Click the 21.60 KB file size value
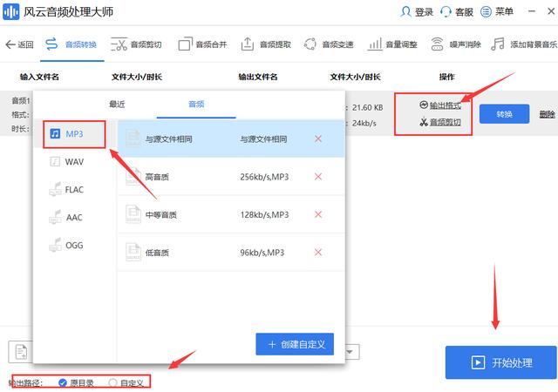The height and width of the screenshot is (392, 558). point(368,107)
